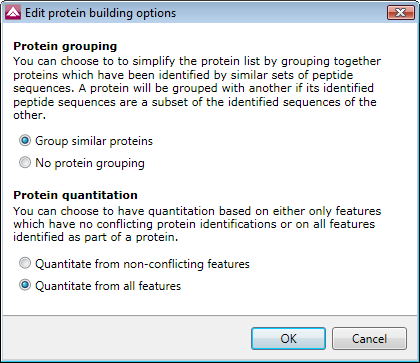The width and height of the screenshot is (420, 363).
Task: Select Quantitate from all features radio button
Action: [25, 286]
